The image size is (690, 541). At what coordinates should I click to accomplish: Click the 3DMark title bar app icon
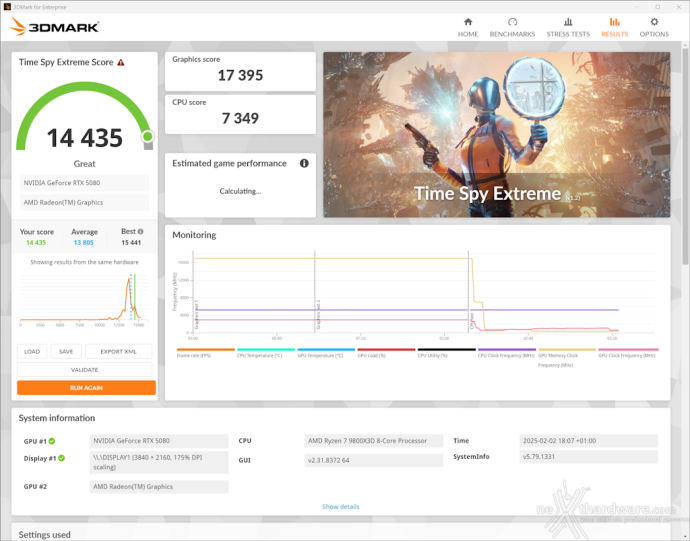click(7, 7)
